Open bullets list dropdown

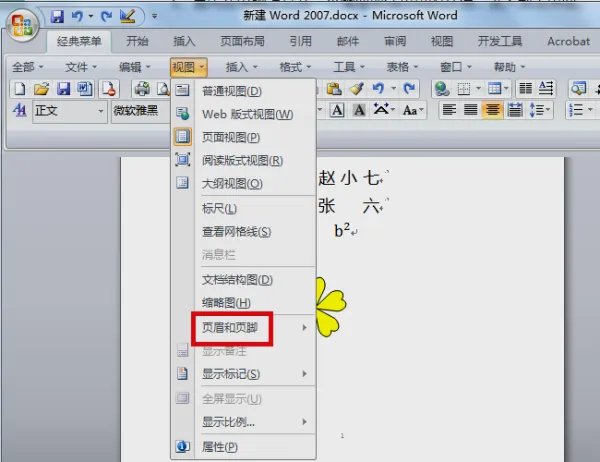point(580,110)
